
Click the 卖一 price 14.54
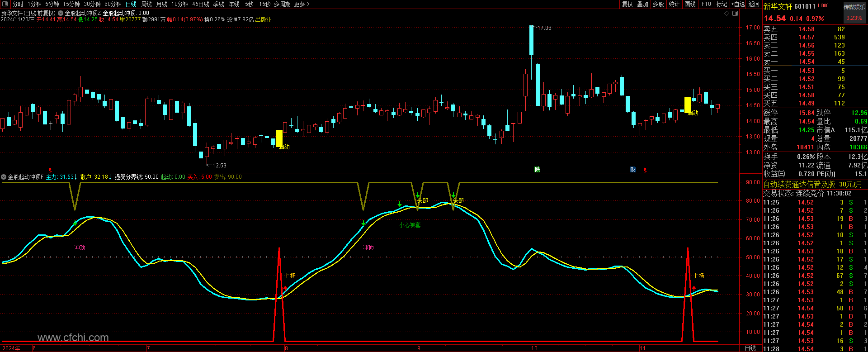tap(807, 62)
